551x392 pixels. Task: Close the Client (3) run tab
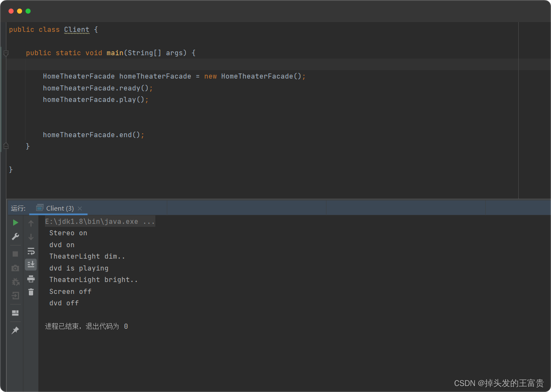tap(80, 209)
